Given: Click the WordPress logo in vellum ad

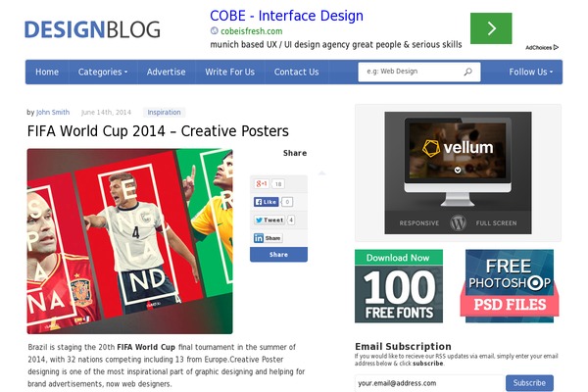Looking at the screenshot, I should point(458,222).
